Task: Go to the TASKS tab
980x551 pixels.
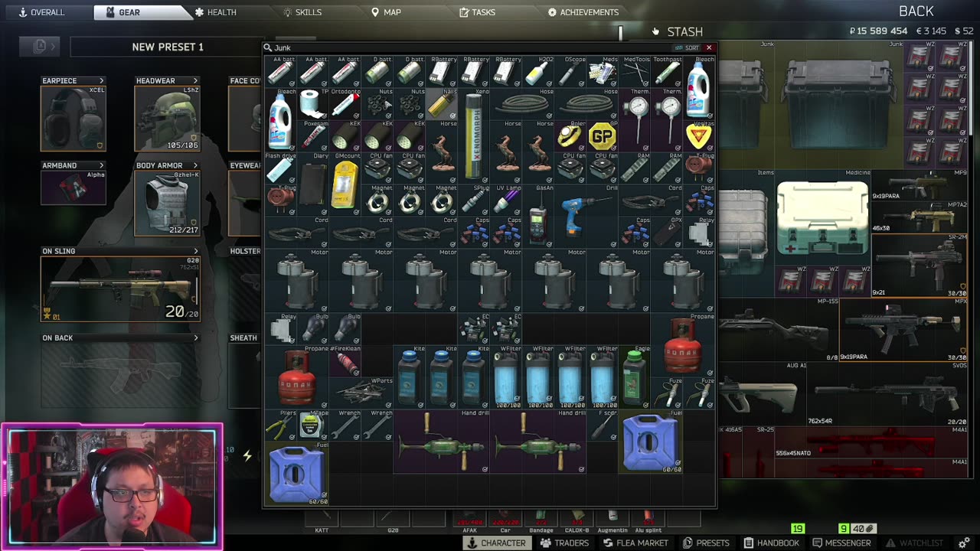Action: (x=477, y=12)
